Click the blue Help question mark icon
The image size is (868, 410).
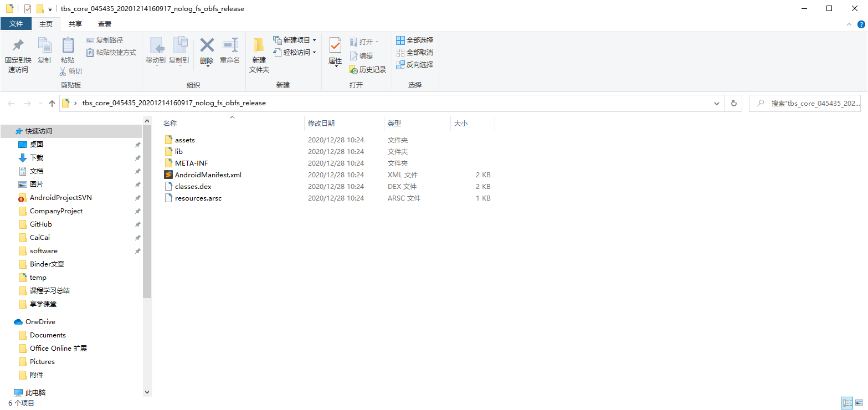pos(861,24)
